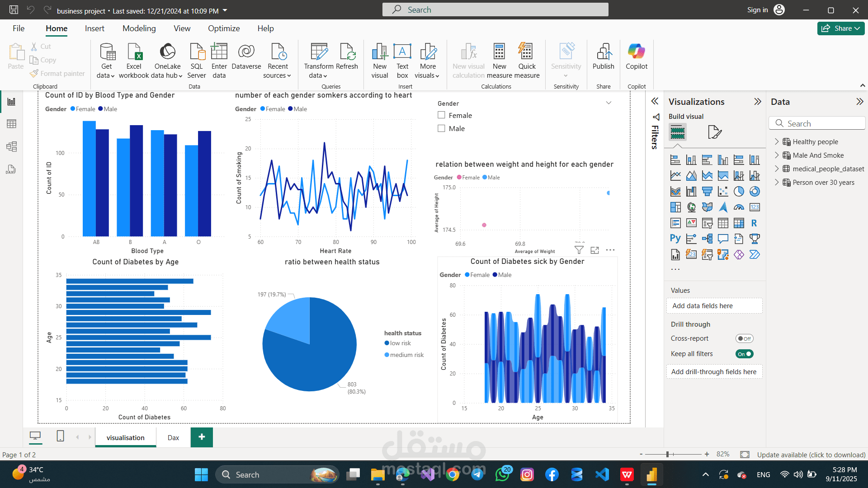The image size is (868, 488).
Task: Select the gauge visual
Action: click(739, 207)
